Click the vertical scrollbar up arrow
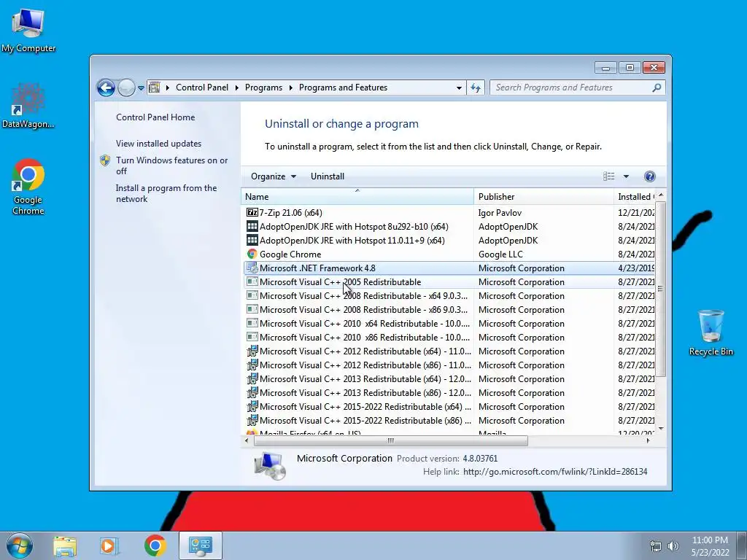Viewport: 747px width, 560px height. point(660,195)
